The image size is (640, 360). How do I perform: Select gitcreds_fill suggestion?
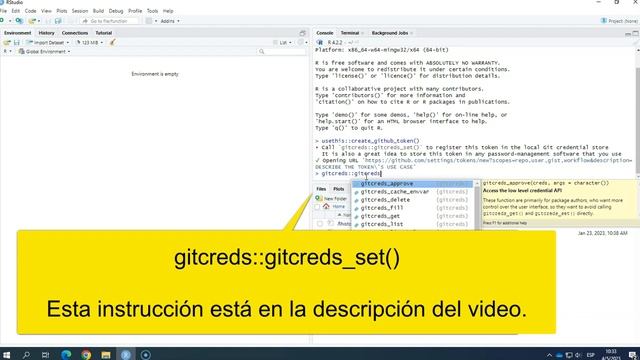click(x=412, y=208)
